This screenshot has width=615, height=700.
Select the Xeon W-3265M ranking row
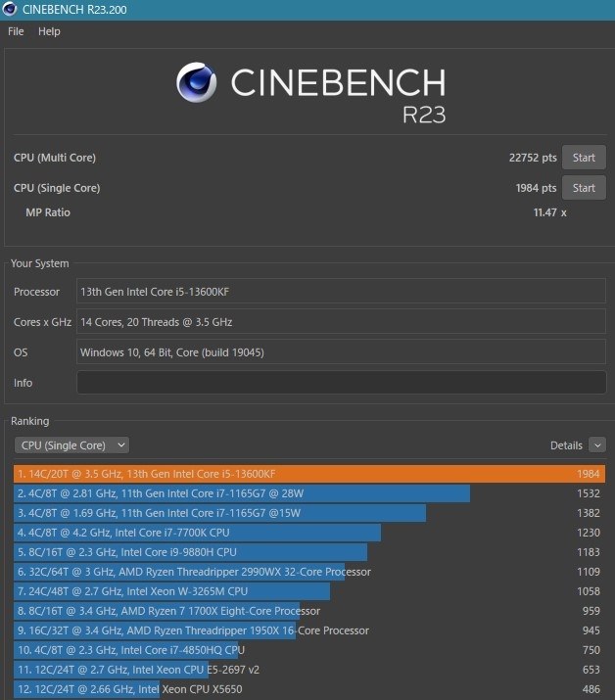pos(309,591)
